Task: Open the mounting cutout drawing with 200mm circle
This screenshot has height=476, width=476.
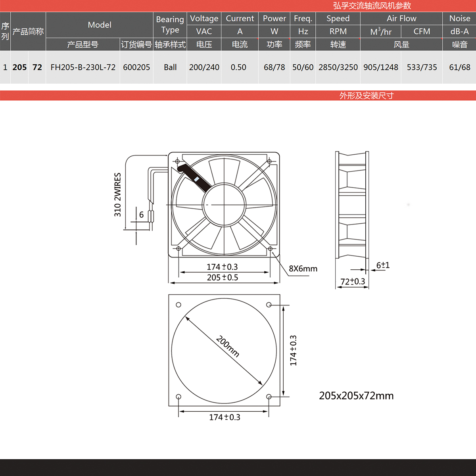Action: point(224,350)
